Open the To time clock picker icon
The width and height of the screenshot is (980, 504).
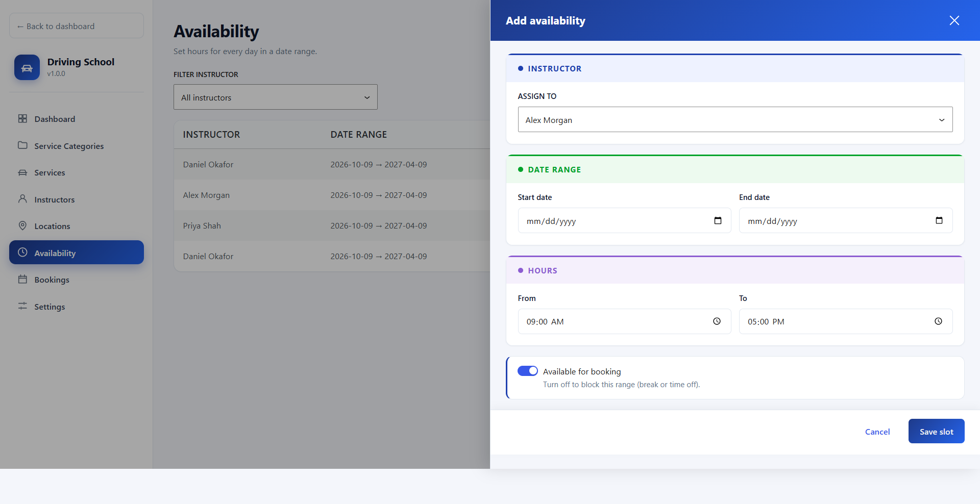pyautogui.click(x=939, y=321)
